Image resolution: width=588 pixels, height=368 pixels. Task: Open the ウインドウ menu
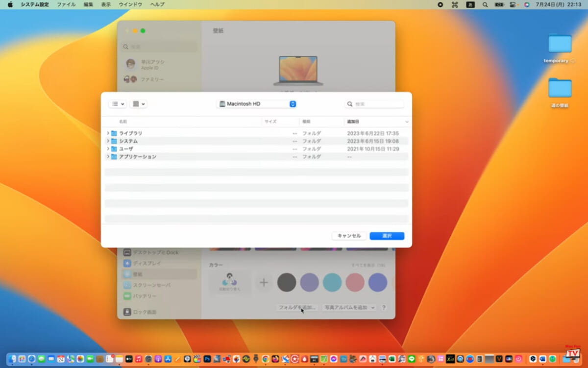click(x=130, y=4)
